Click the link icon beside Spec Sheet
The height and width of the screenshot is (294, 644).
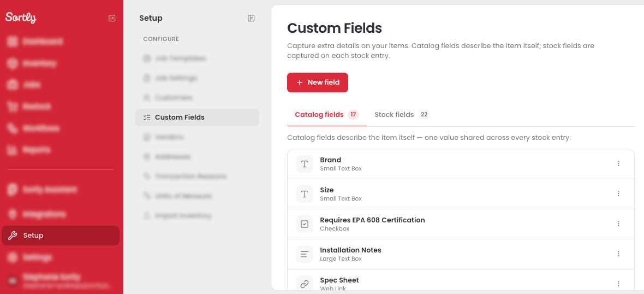click(x=305, y=284)
